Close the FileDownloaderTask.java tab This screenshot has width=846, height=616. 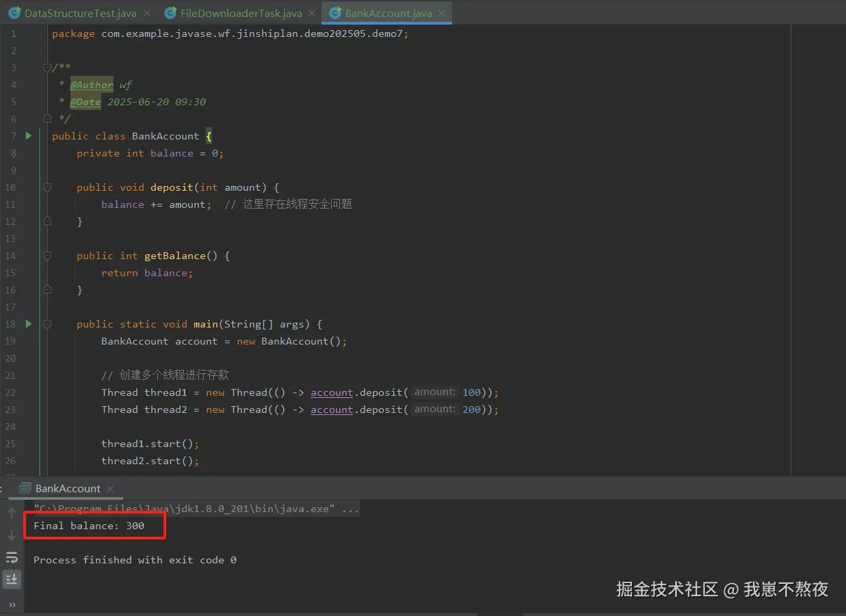pos(312,13)
